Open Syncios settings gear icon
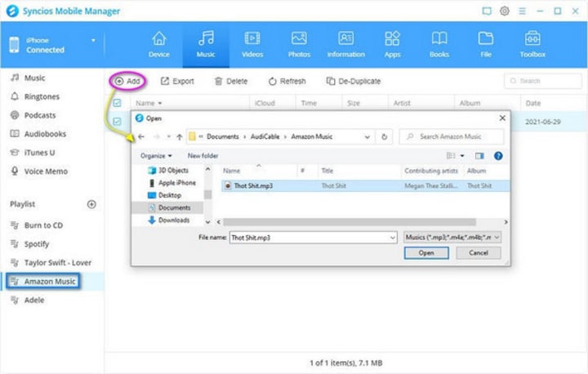The width and height of the screenshot is (588, 374). [x=505, y=11]
